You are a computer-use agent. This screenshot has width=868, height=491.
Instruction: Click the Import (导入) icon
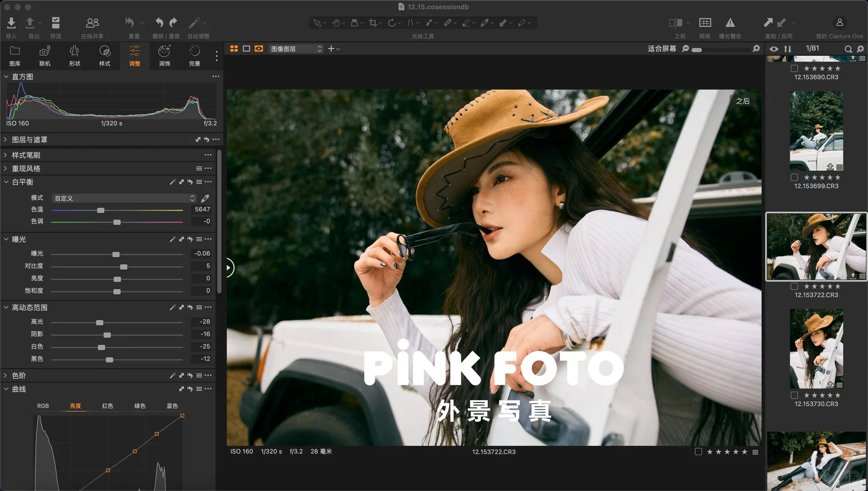point(11,23)
